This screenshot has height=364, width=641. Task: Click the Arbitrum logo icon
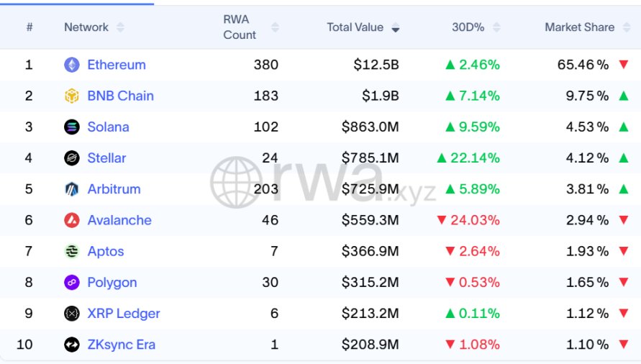coord(72,189)
